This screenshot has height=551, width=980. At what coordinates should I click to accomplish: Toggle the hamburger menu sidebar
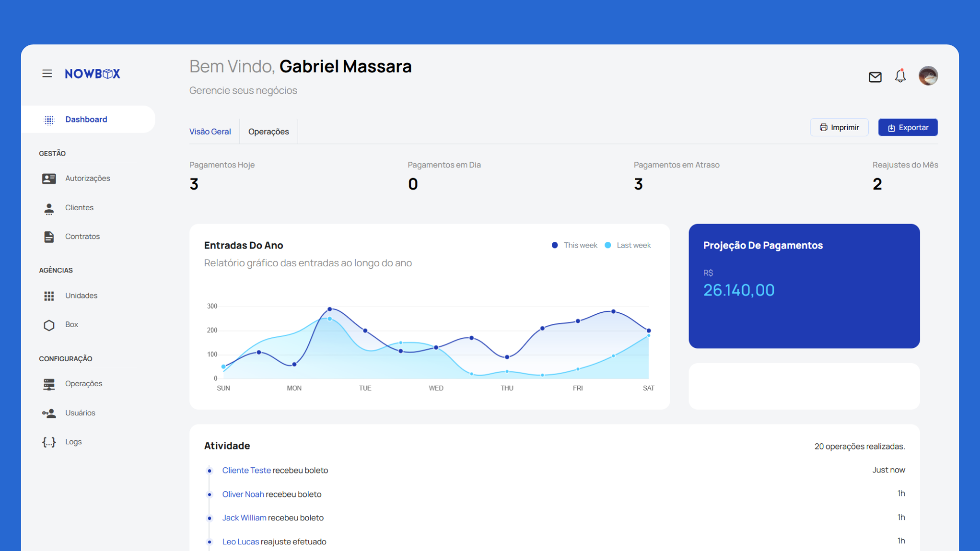point(47,73)
